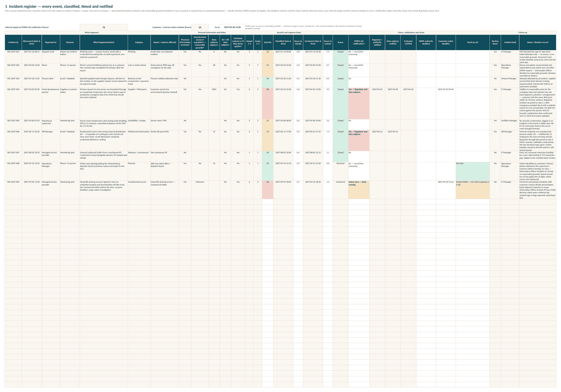The image size is (561, 392).
Task: Select the 'On track' clock cell
Action: click(x=472, y=171)
